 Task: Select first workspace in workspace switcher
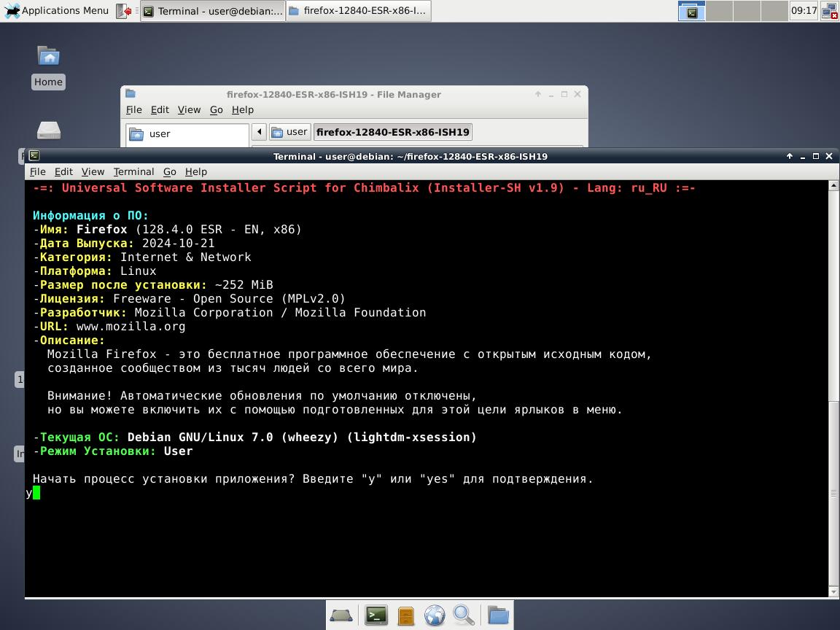(691, 11)
